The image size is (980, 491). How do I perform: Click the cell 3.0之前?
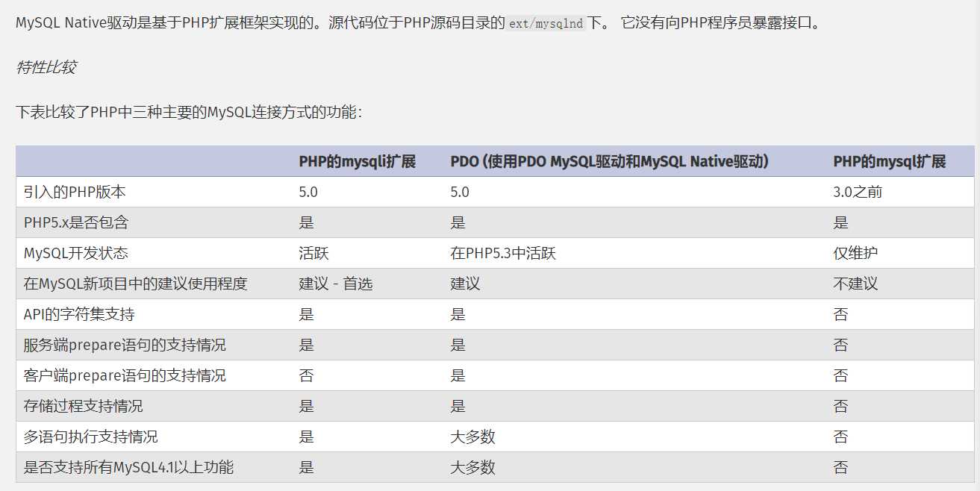[858, 192]
